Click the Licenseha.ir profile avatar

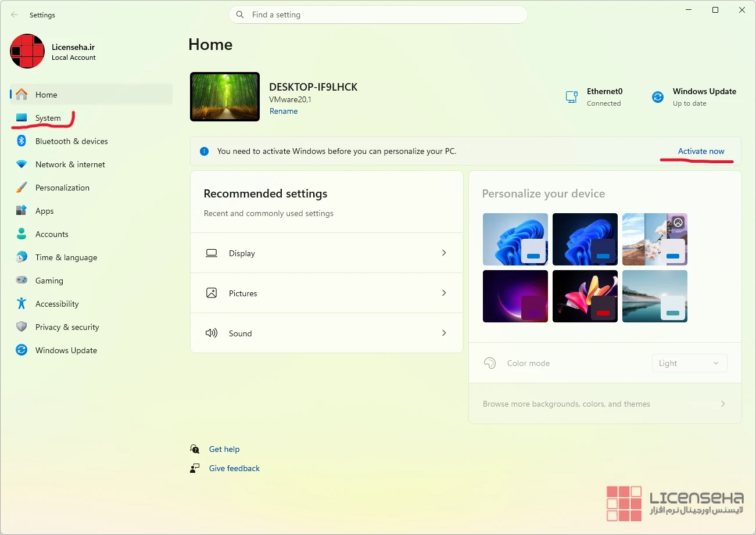click(27, 51)
